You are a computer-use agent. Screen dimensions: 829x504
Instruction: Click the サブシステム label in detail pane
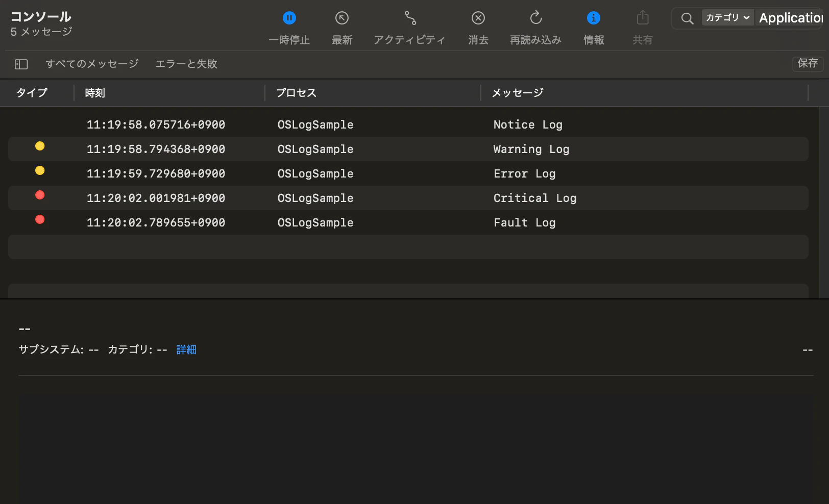coord(51,349)
